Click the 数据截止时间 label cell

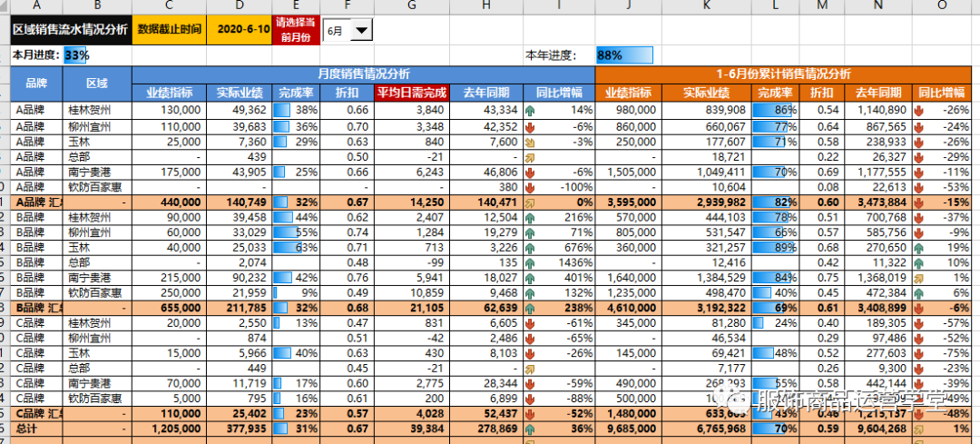170,29
